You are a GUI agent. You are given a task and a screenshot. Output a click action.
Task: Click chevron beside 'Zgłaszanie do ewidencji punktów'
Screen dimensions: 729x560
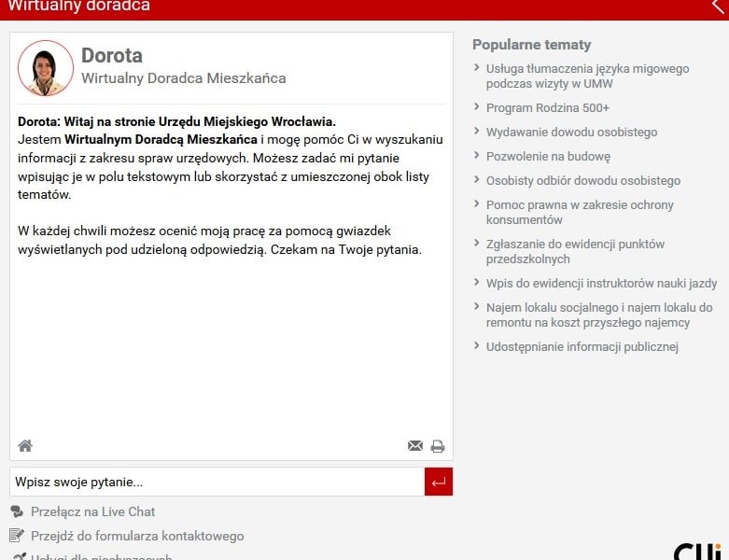[x=477, y=243]
